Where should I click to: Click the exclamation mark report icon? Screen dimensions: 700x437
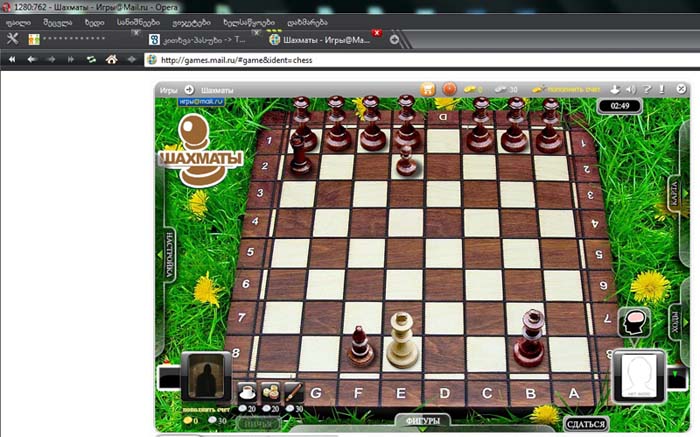tap(662, 89)
